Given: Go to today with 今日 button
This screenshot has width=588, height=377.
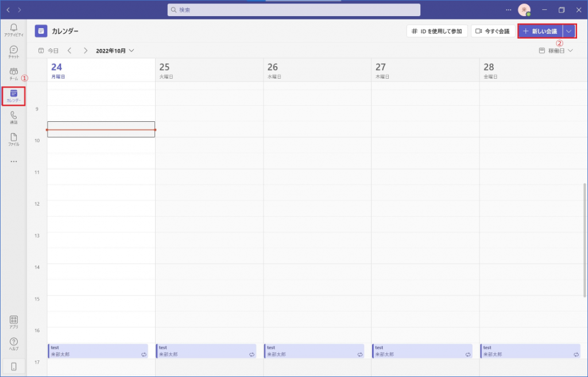Looking at the screenshot, I should click(49, 51).
